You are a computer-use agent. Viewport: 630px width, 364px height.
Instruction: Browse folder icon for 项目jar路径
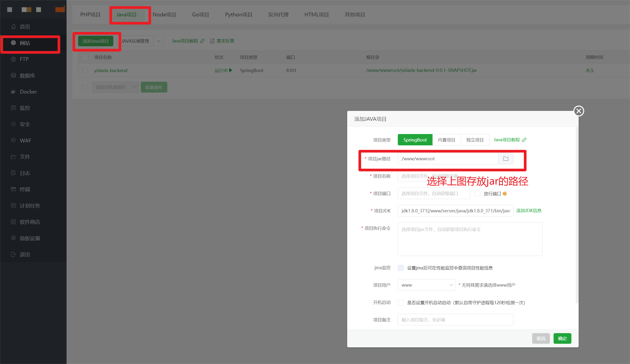[x=506, y=159]
